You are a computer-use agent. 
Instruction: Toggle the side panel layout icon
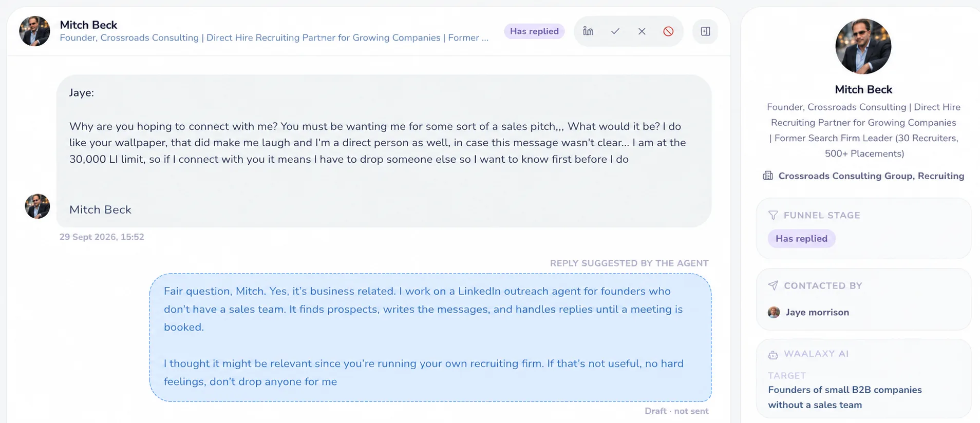tap(705, 31)
